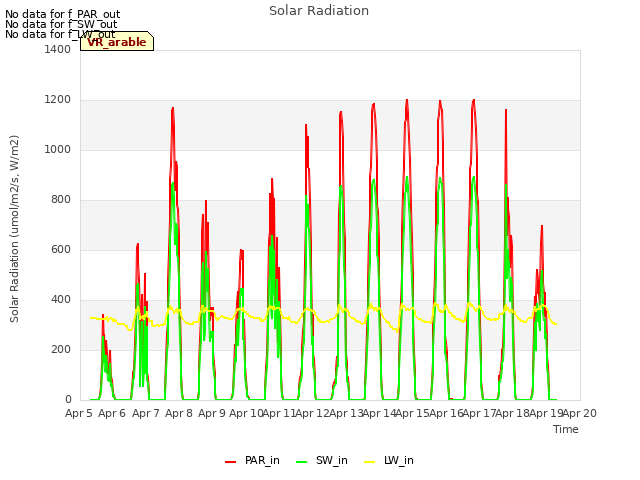Click the Apr 7 x-axis tick label

tap(146, 413)
